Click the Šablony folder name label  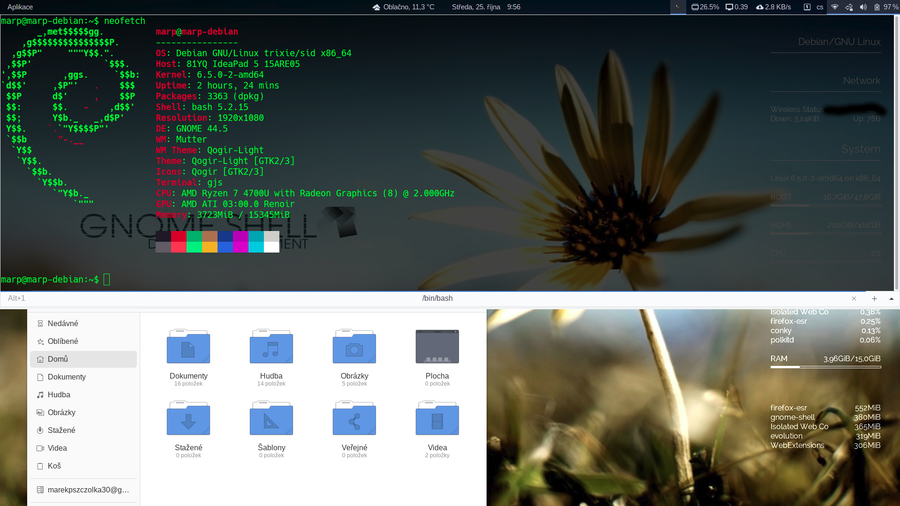click(x=271, y=447)
